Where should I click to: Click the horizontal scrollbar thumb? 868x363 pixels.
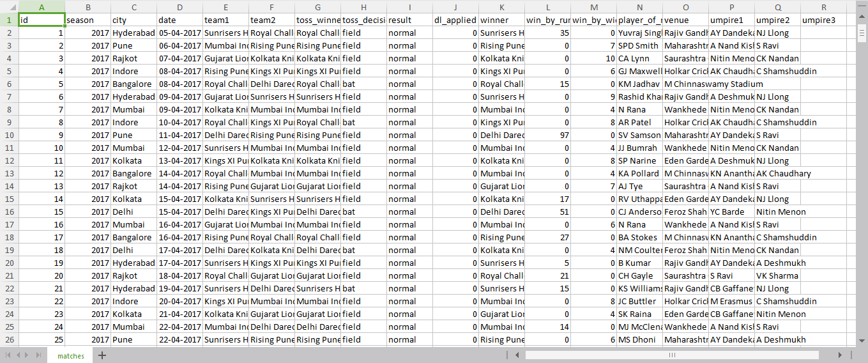point(672,355)
